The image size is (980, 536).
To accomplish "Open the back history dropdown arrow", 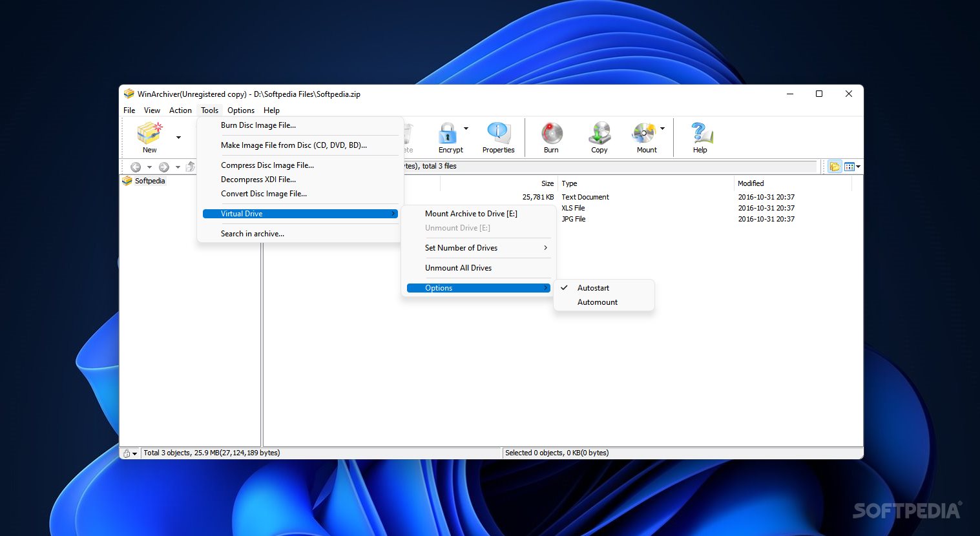I will [x=149, y=167].
